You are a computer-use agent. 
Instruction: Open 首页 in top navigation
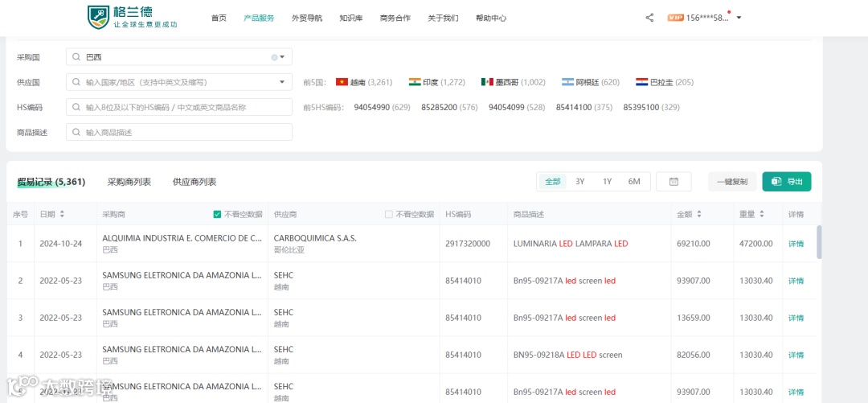pyautogui.click(x=219, y=18)
